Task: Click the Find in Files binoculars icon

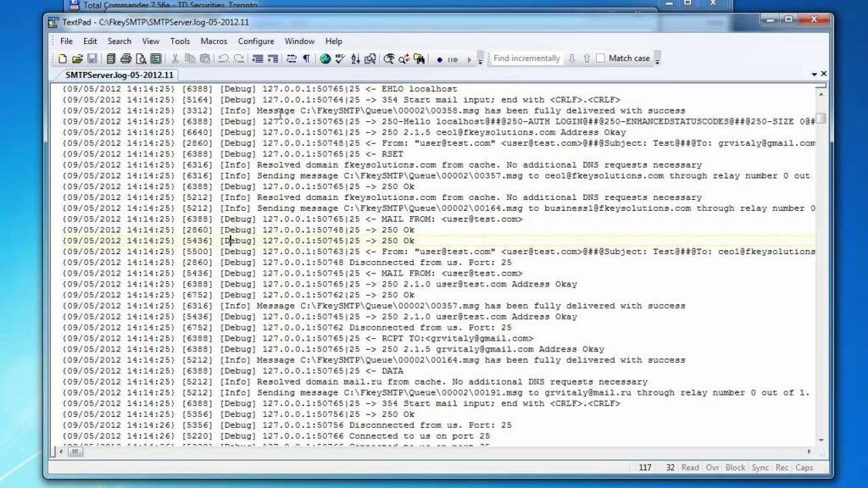Action: (x=419, y=58)
